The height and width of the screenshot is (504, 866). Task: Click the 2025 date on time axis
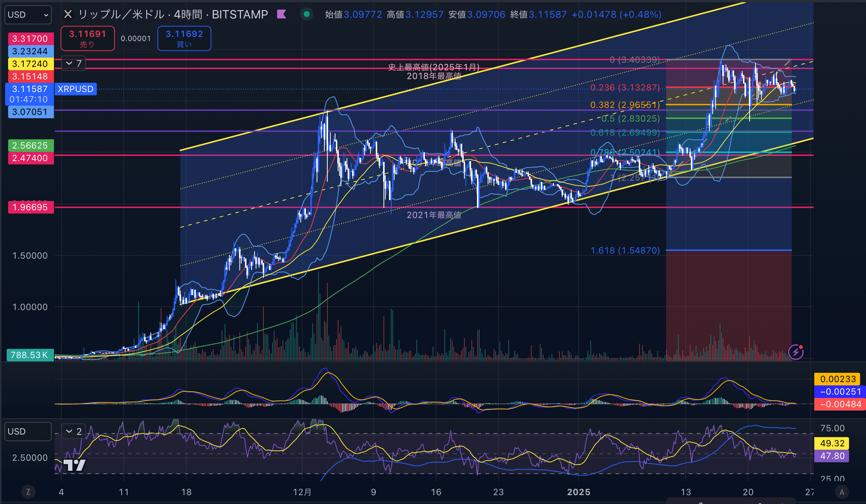click(x=579, y=492)
